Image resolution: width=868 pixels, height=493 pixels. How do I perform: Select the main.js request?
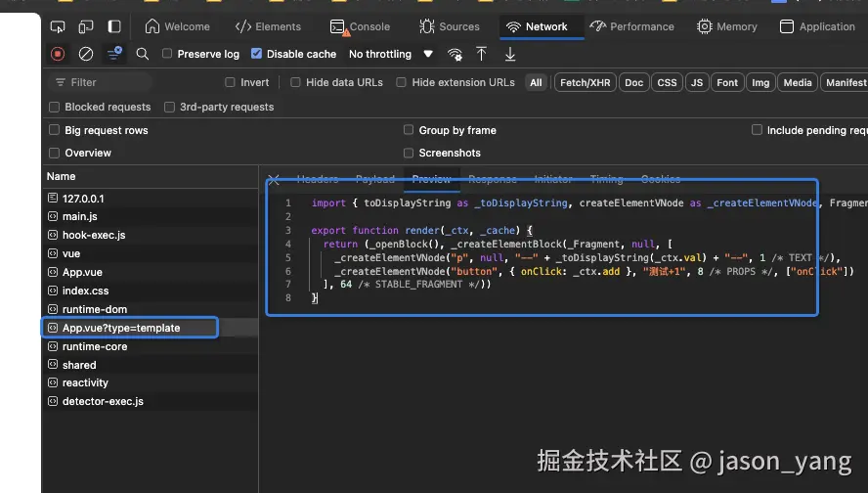point(150,216)
